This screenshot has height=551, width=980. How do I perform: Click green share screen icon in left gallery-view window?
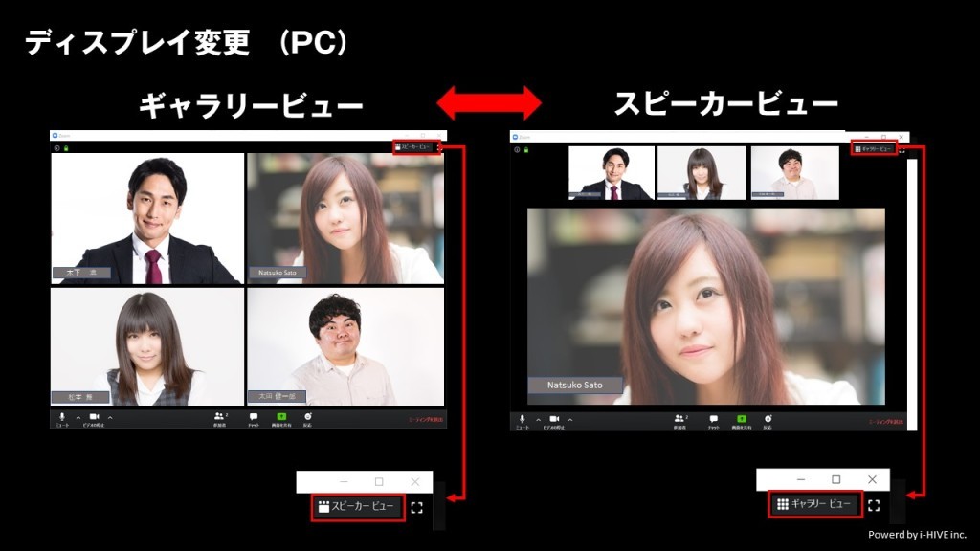[x=281, y=417]
